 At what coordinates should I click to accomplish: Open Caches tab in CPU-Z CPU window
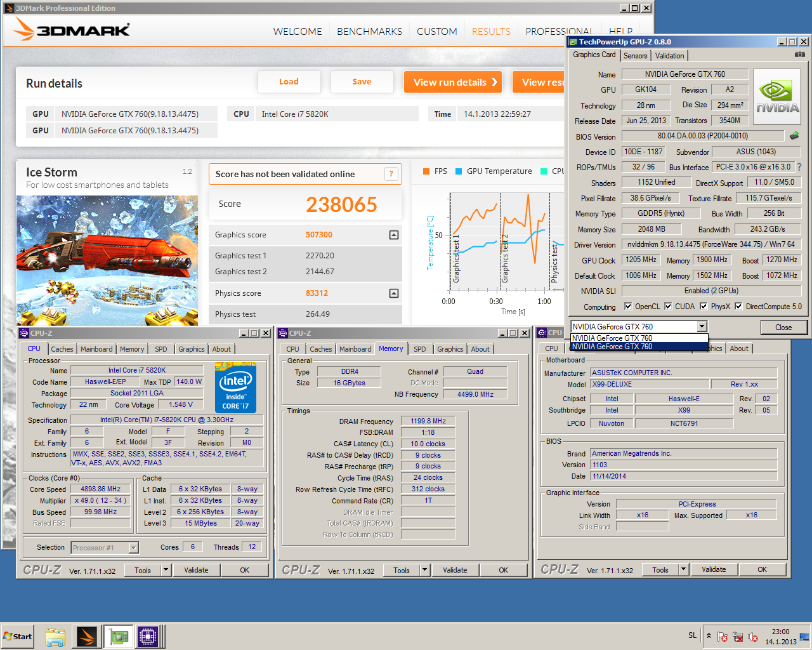point(62,349)
